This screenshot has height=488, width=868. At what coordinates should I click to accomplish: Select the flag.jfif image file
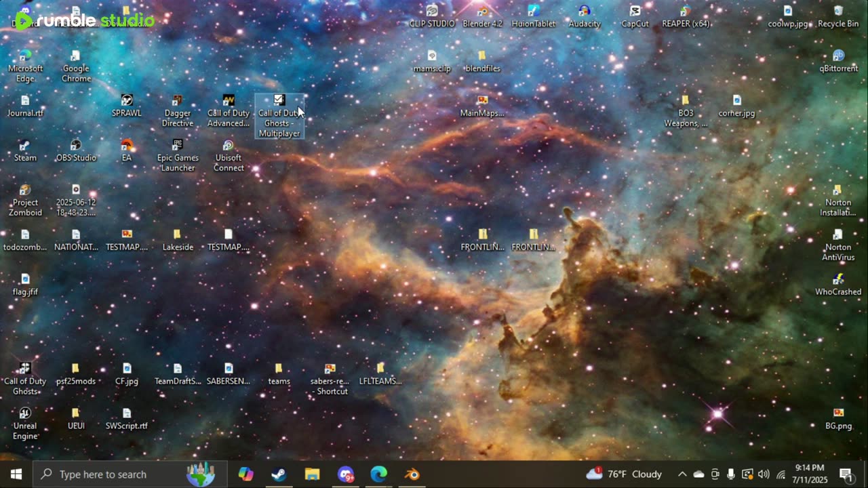(25, 285)
